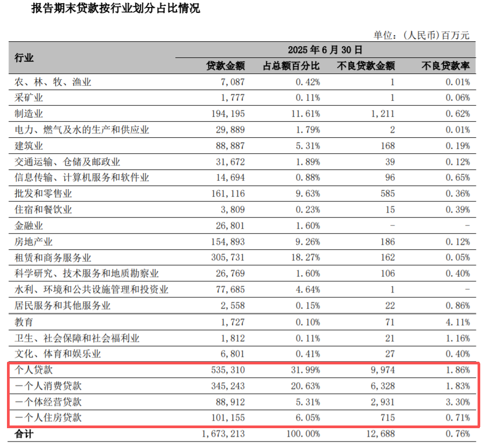Select the 信息传输、计算机服务和软件业 row label
Viewport: 484px width, 448px height.
pos(82,177)
